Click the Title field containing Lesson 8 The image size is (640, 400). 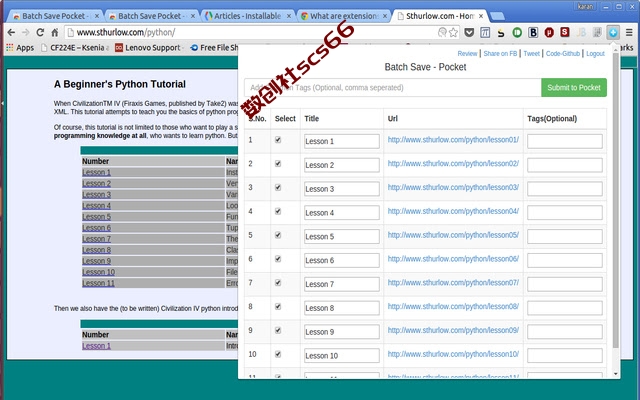click(x=342, y=308)
